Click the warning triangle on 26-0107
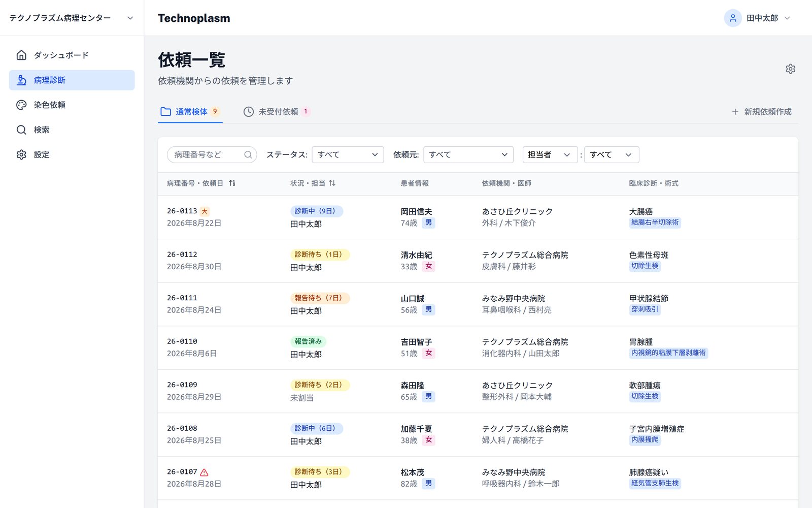Viewport: 812px width, 508px height. coord(204,472)
